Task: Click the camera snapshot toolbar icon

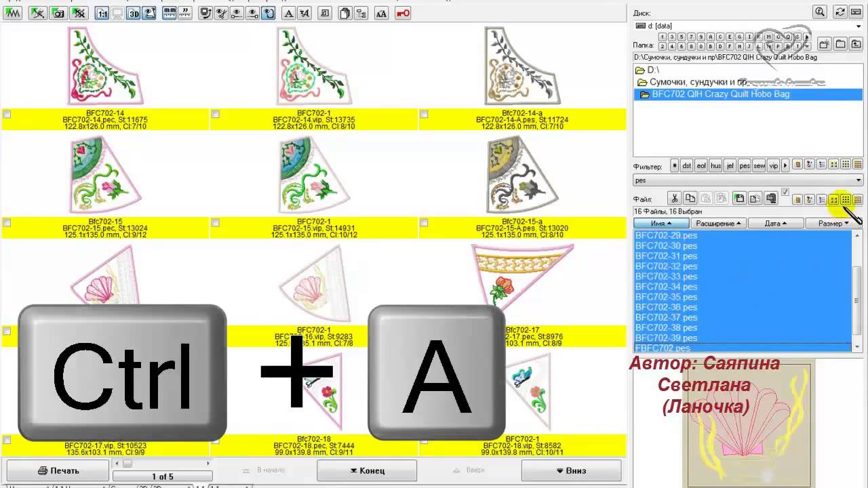Action: 58,14
